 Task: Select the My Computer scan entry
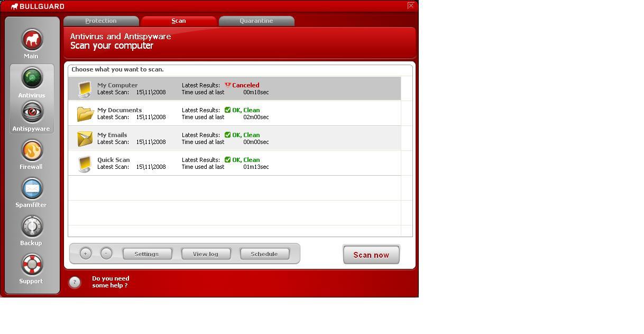click(x=211, y=88)
